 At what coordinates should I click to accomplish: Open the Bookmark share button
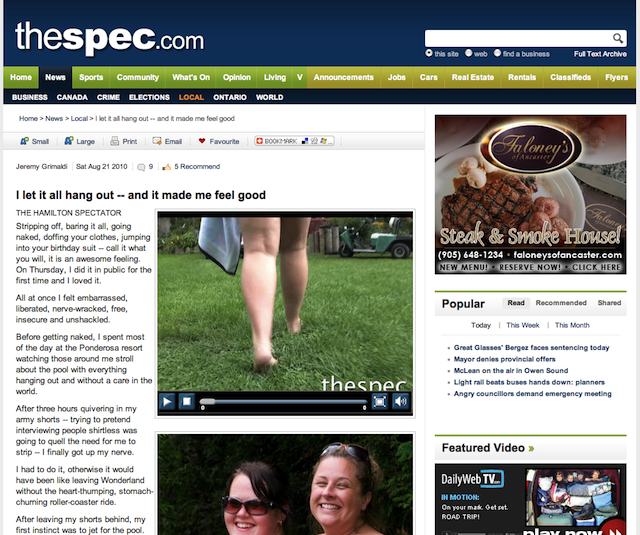point(294,141)
